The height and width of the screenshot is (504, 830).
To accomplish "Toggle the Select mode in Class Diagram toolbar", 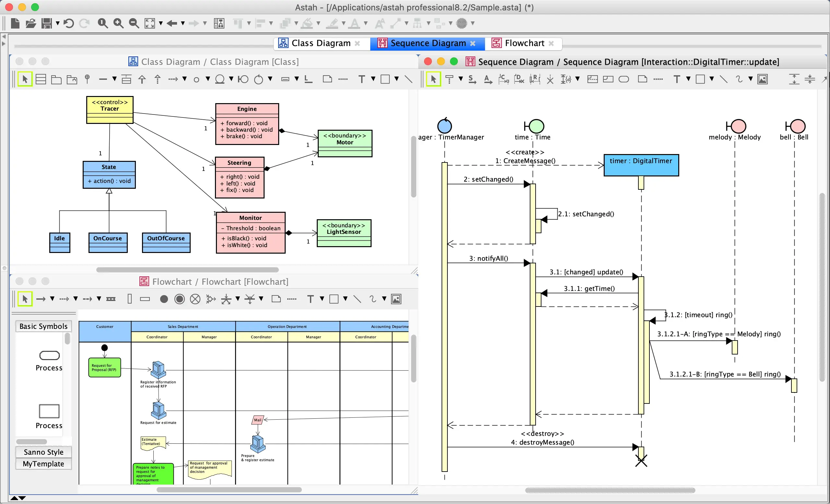I will click(25, 79).
